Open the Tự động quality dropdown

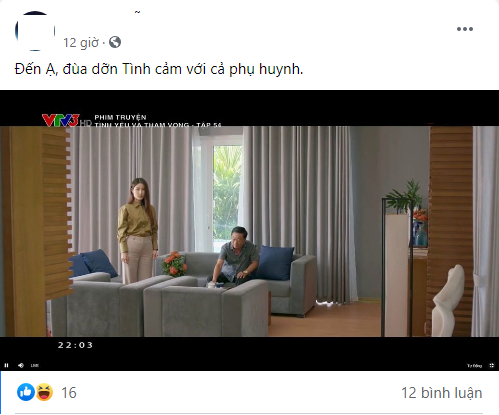[474, 366]
